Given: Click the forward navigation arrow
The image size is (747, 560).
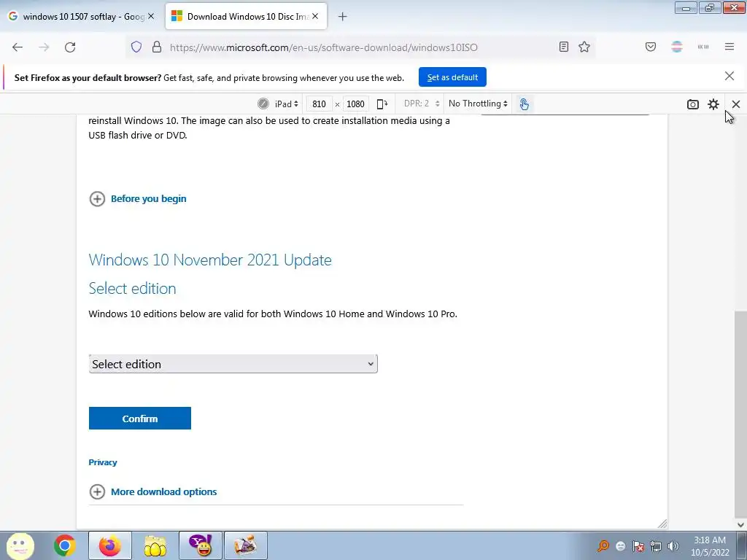Looking at the screenshot, I should [44, 47].
